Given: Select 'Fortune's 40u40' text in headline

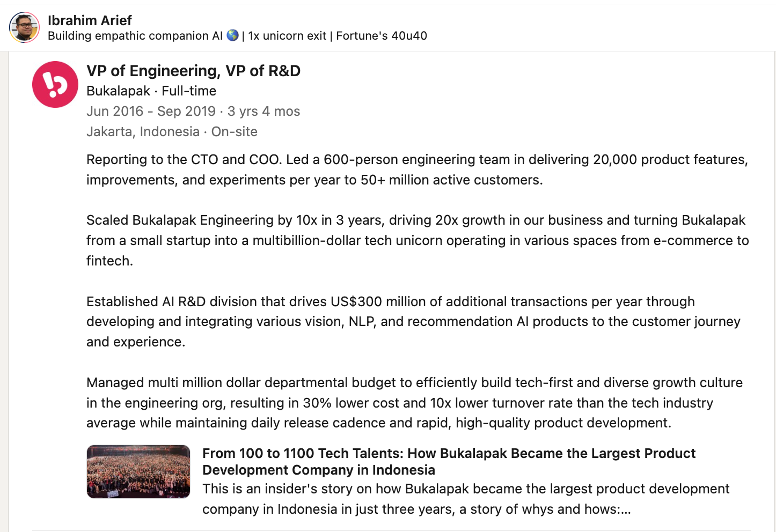Looking at the screenshot, I should pos(382,36).
